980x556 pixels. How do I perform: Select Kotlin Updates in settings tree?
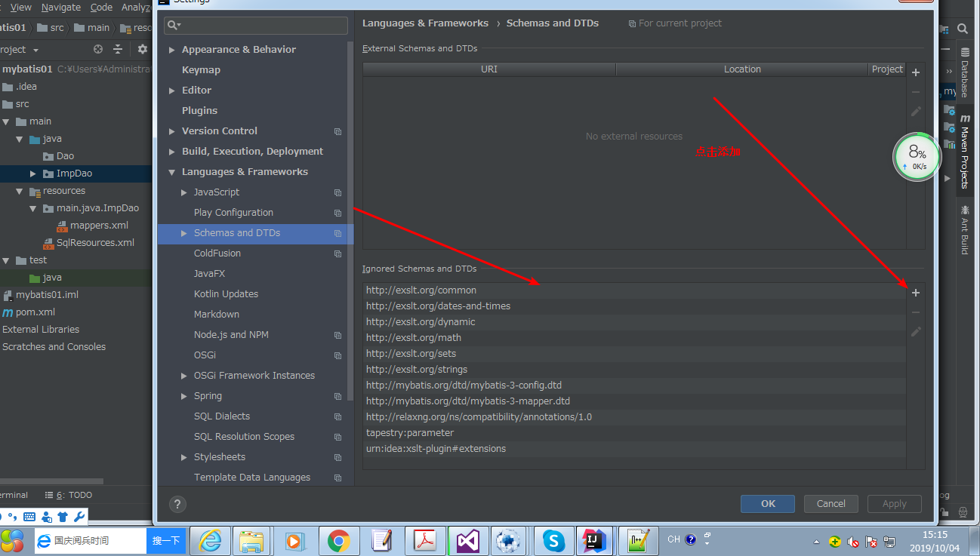[x=226, y=294]
